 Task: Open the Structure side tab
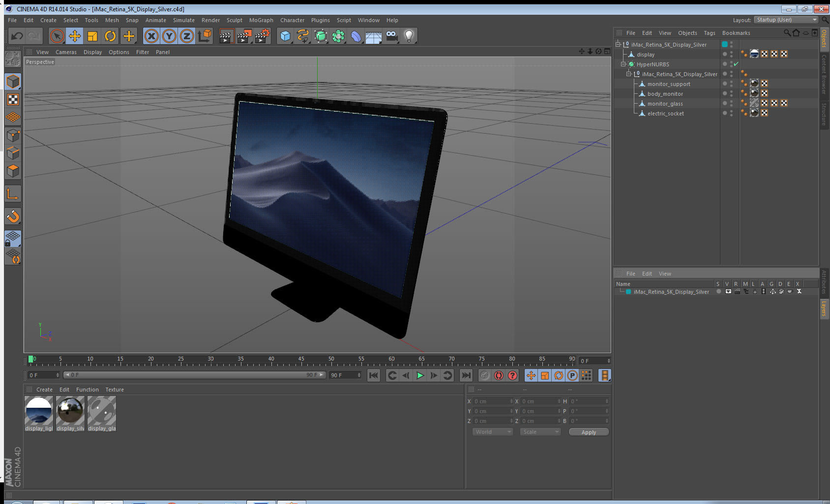click(x=824, y=114)
